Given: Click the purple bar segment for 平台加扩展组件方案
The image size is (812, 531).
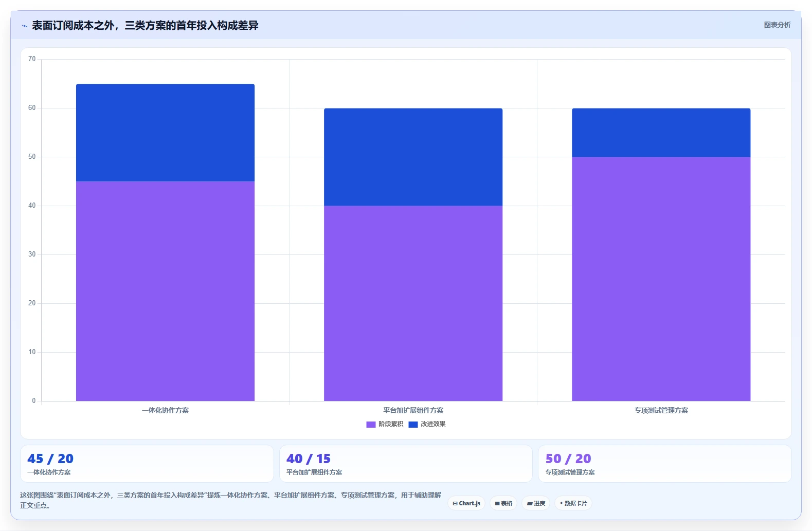Looking at the screenshot, I should (x=413, y=303).
